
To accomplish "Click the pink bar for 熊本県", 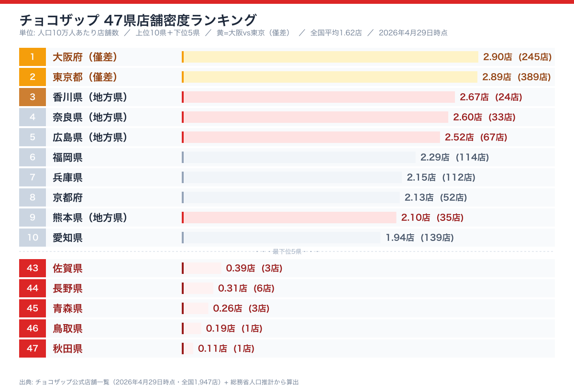I will (289, 218).
